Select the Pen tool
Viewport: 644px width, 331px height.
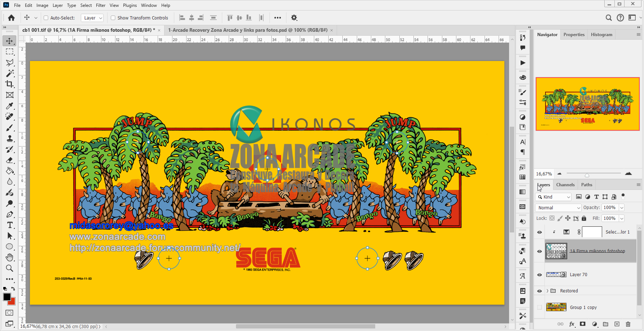(10, 214)
